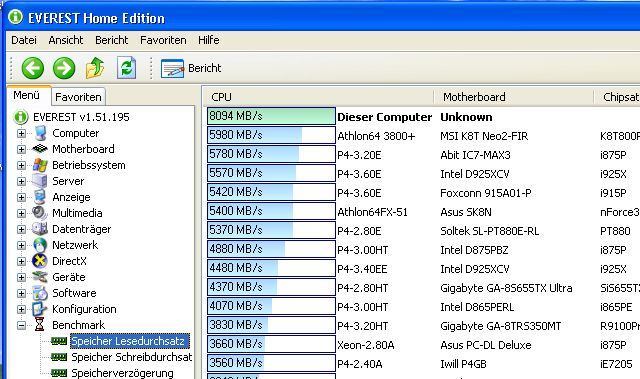Click the Benchmark hourglass icon

pos(40,325)
